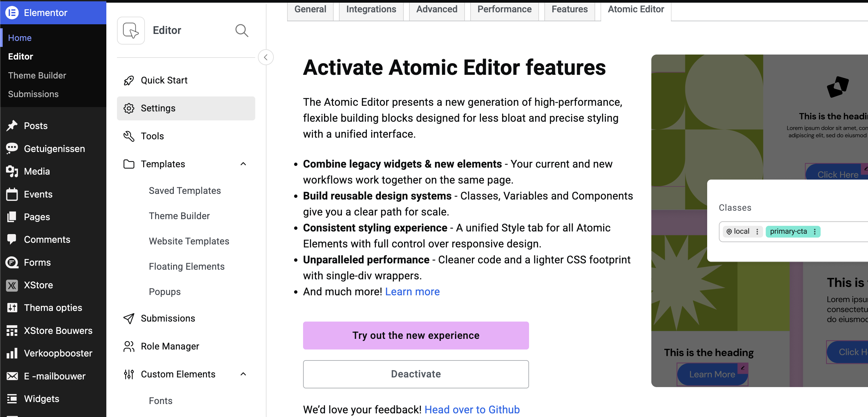868x417 pixels.
Task: Click the Forms icon
Action: click(12, 262)
